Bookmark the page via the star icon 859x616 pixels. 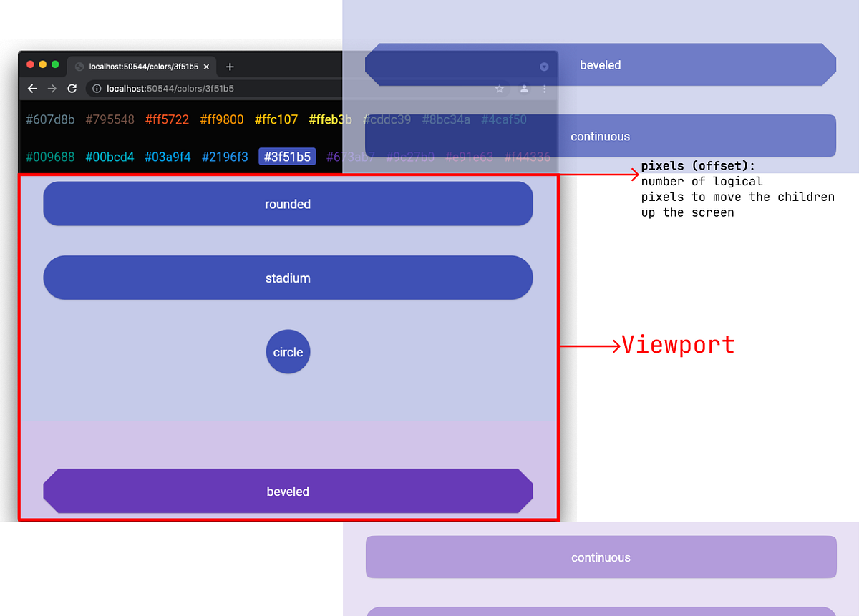(x=499, y=89)
